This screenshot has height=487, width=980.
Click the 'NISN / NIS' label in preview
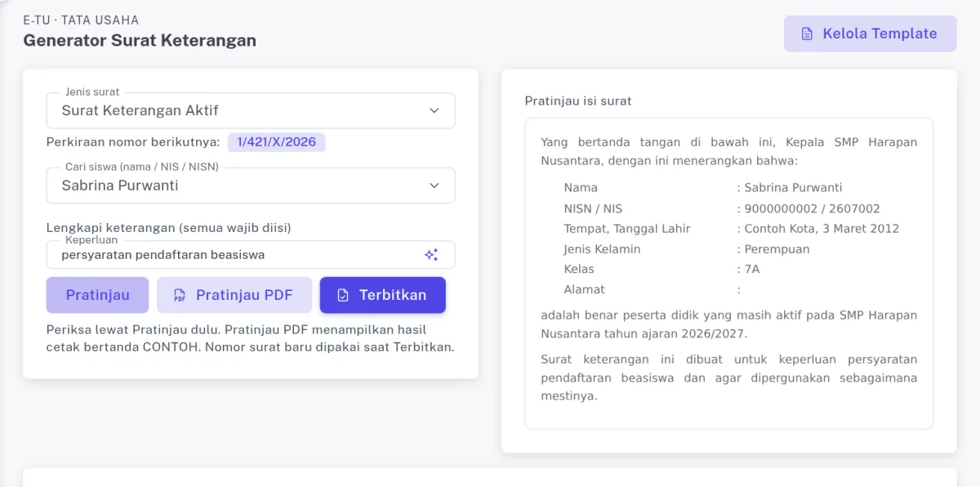593,208
